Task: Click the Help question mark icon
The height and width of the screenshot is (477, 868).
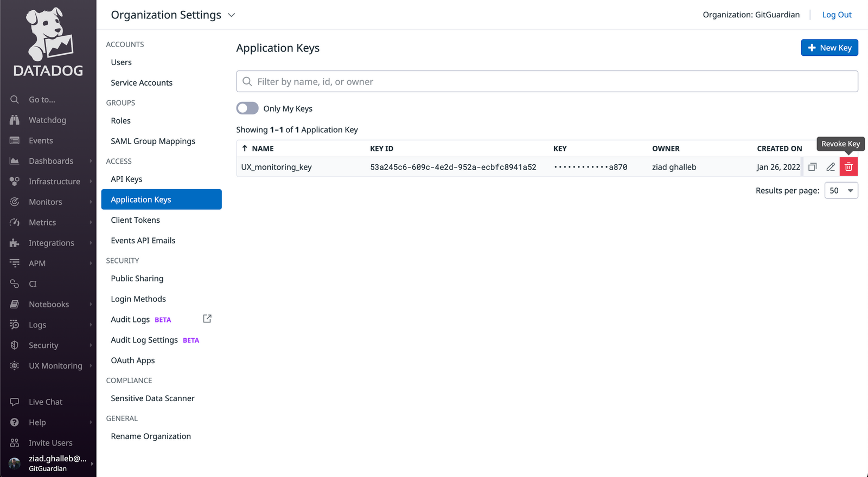Action: point(15,422)
